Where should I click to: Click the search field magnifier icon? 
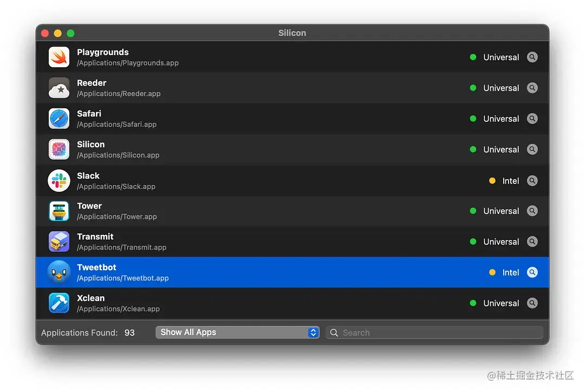[x=334, y=332]
